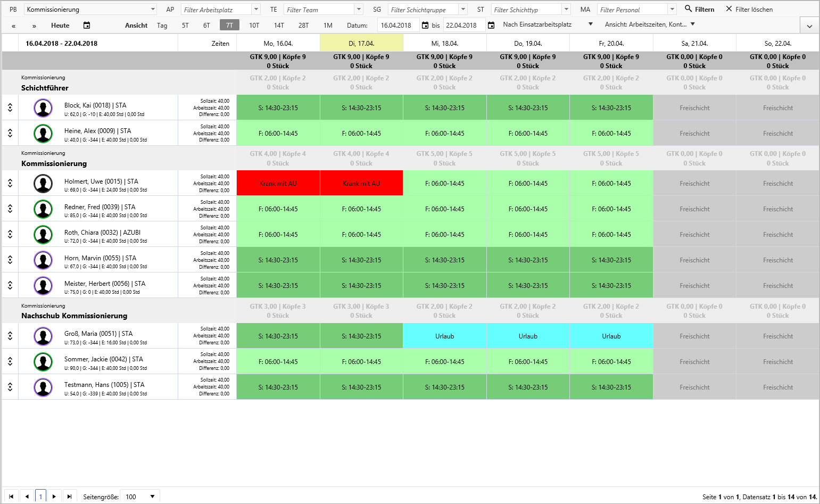Go to previous week with « arrow
The height and width of the screenshot is (504, 820).
point(13,26)
